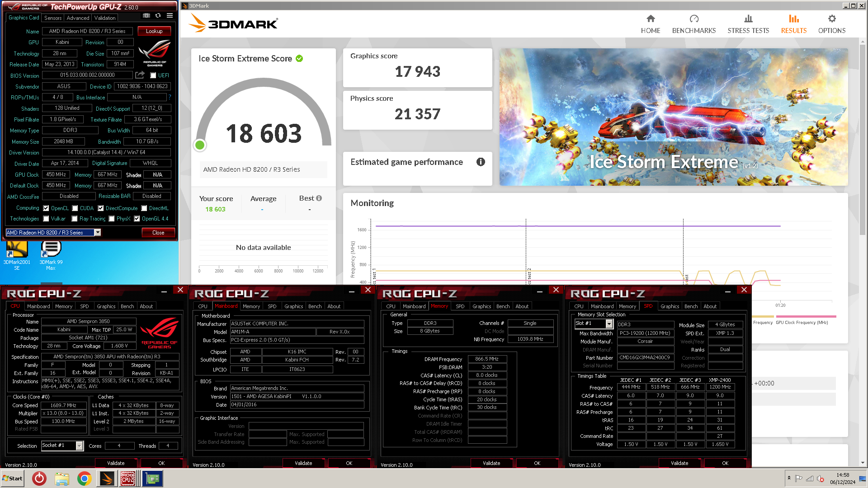
Task: Open the GPU-Z hamburger menu
Action: pos(170,15)
